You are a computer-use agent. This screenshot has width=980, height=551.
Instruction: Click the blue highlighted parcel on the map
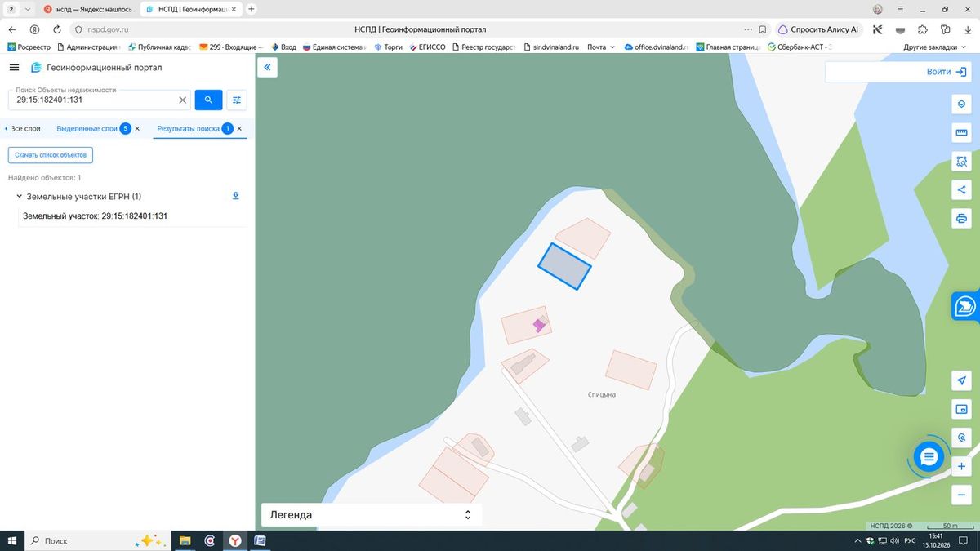tap(564, 266)
